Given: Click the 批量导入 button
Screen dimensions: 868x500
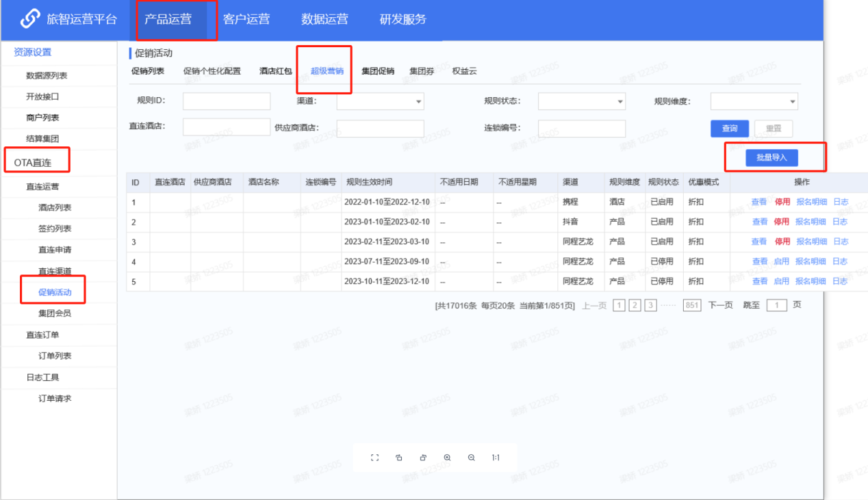Looking at the screenshot, I should (x=772, y=158).
